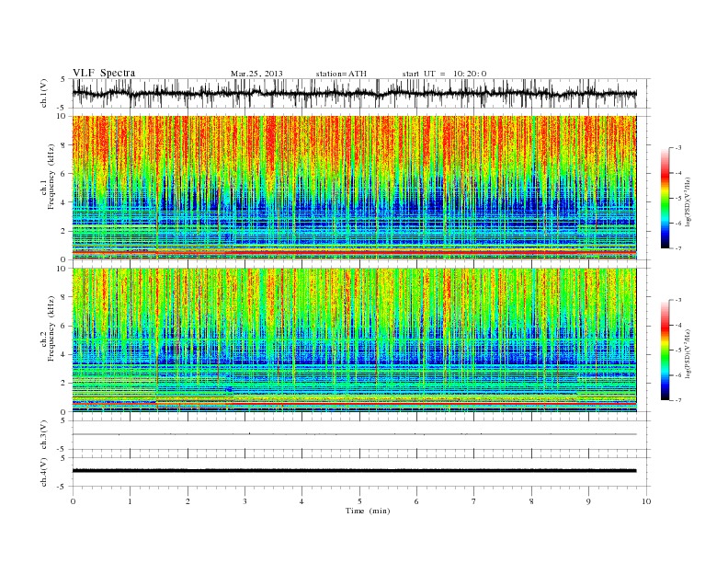Click the ch.1 colorbar "log(PSD)(V²/Hz)" label
The image size is (728, 563).
tap(688, 201)
